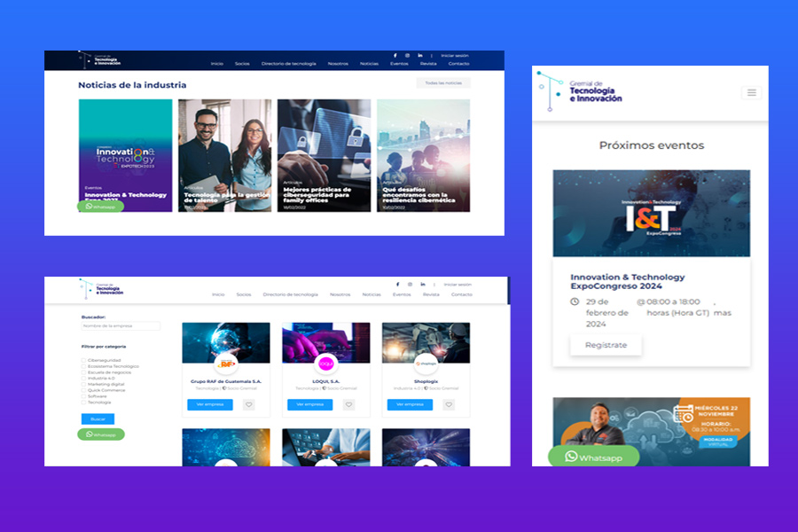Check the Ciberseguridad category filter
The image size is (798, 532).
(84, 361)
